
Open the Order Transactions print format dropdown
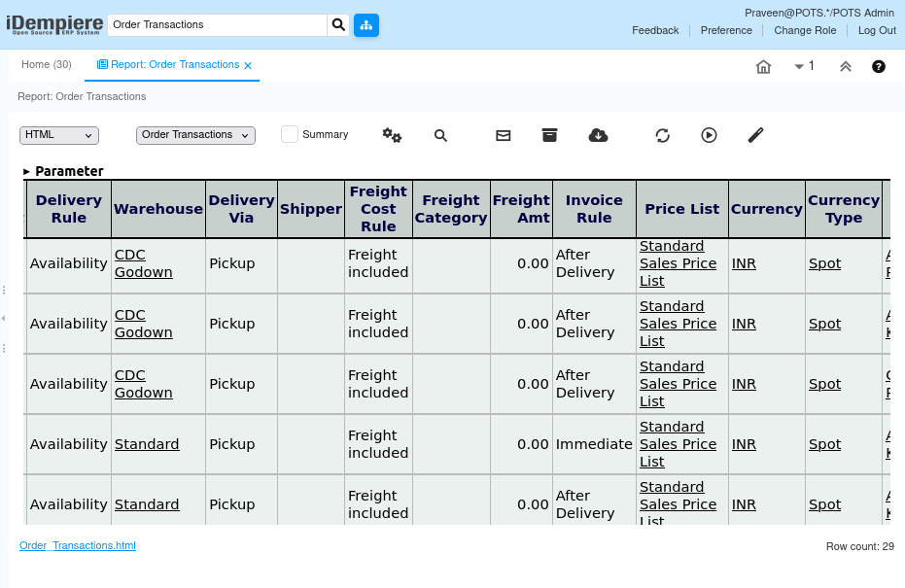coord(195,135)
